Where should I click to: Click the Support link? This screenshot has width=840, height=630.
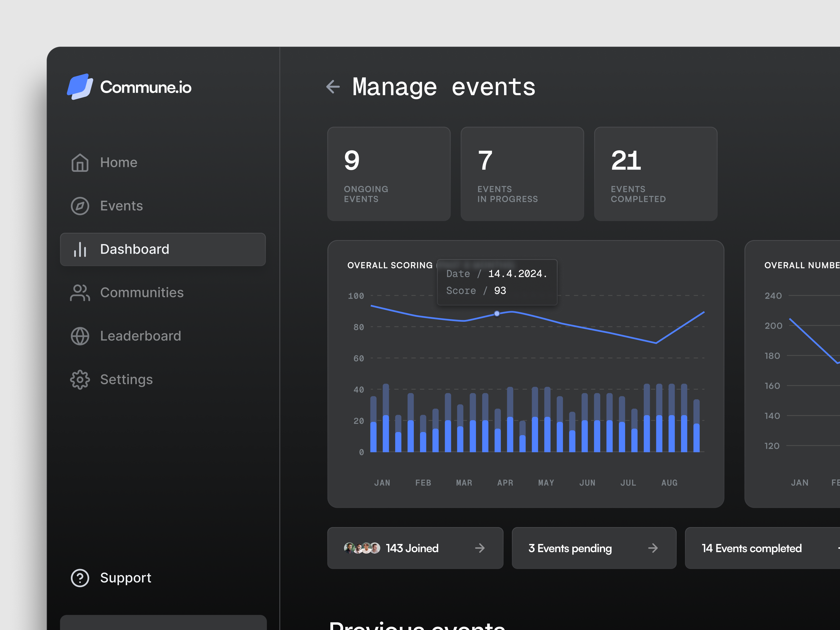pyautogui.click(x=126, y=577)
